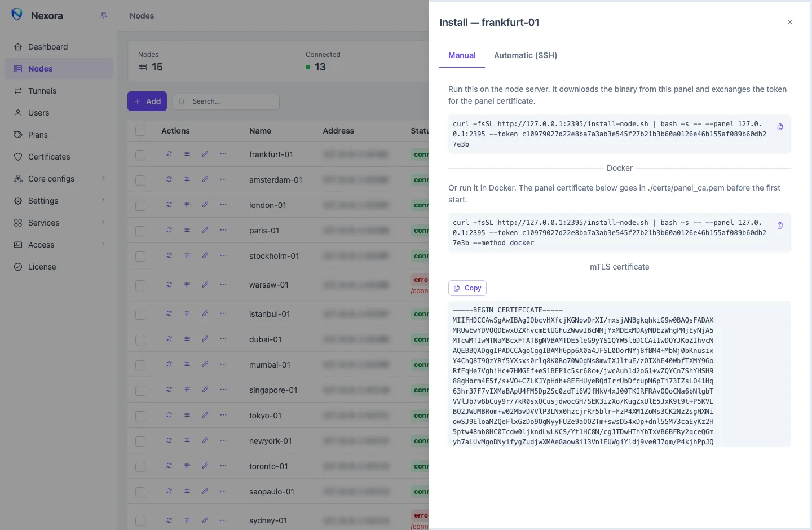The width and height of the screenshot is (812, 530).
Task: Refresh the frankfurt-01 node
Action: coord(169,154)
